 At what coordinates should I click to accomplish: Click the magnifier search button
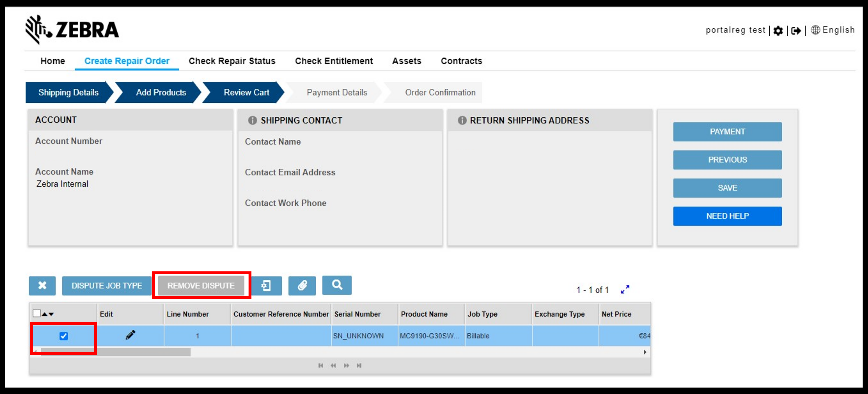(x=337, y=285)
